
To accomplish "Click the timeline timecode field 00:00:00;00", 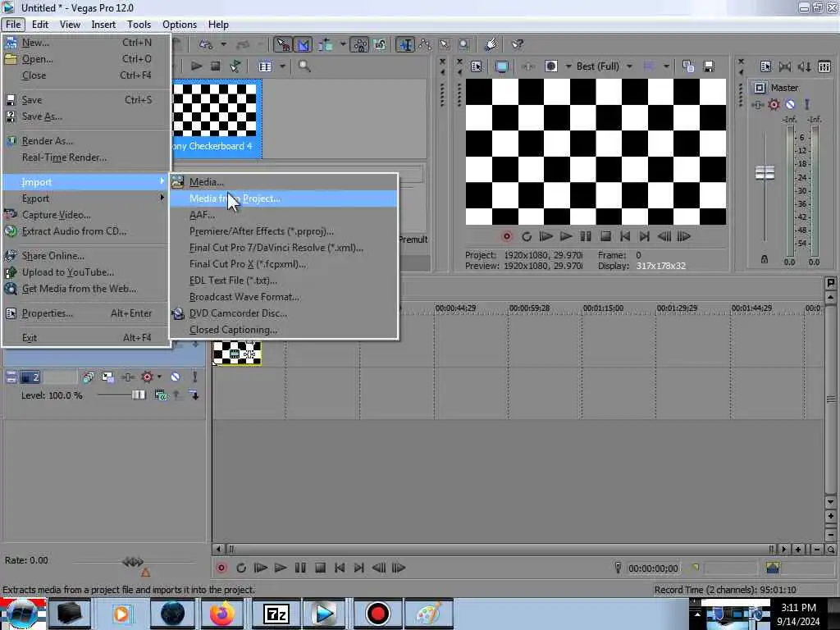I will [653, 568].
